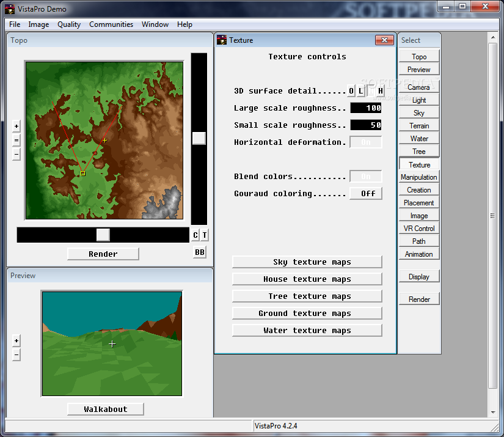Image resolution: width=504 pixels, height=437 pixels.
Task: Toggle Blend colors On button
Action: click(x=366, y=176)
